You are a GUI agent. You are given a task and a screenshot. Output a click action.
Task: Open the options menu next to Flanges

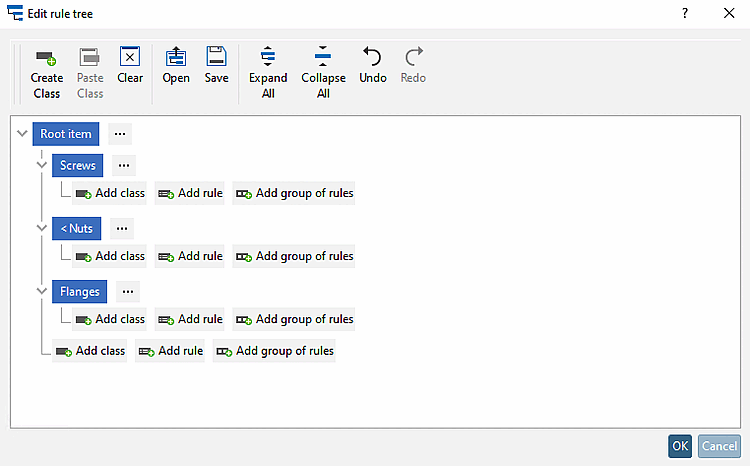pyautogui.click(x=128, y=292)
